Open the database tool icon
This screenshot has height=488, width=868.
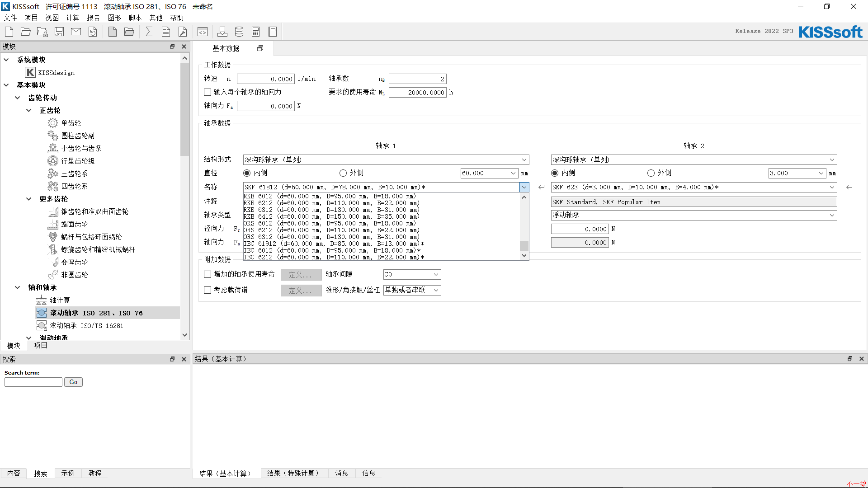239,32
